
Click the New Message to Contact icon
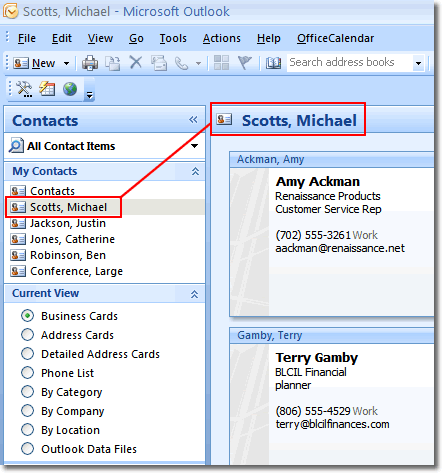159,63
